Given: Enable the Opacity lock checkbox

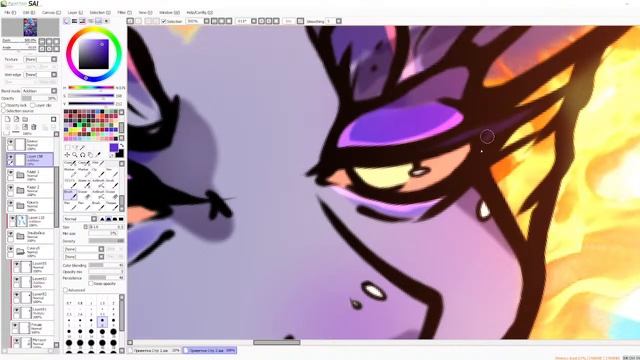Looking at the screenshot, I should tap(4, 105).
